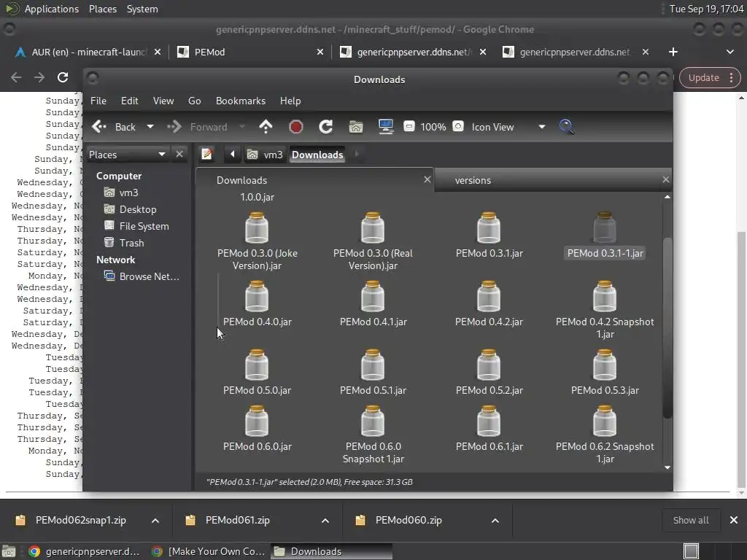Open the Help menu

[290, 101]
